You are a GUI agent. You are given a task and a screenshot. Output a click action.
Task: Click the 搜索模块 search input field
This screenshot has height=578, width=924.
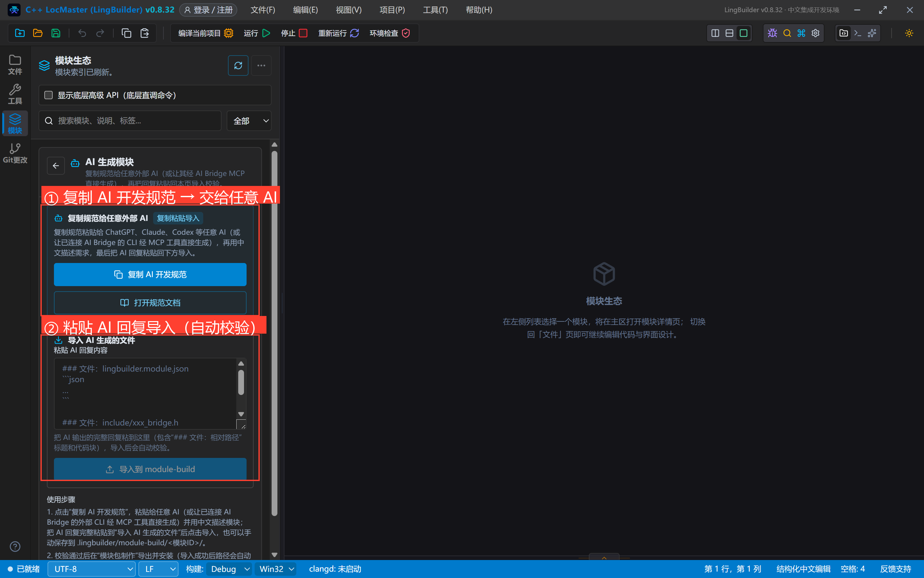pyautogui.click(x=130, y=121)
